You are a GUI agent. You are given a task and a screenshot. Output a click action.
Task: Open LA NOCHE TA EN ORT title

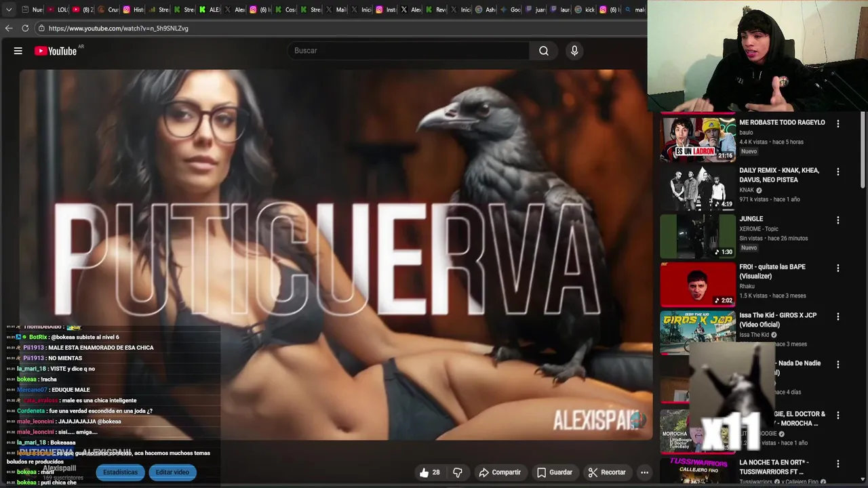(774, 467)
